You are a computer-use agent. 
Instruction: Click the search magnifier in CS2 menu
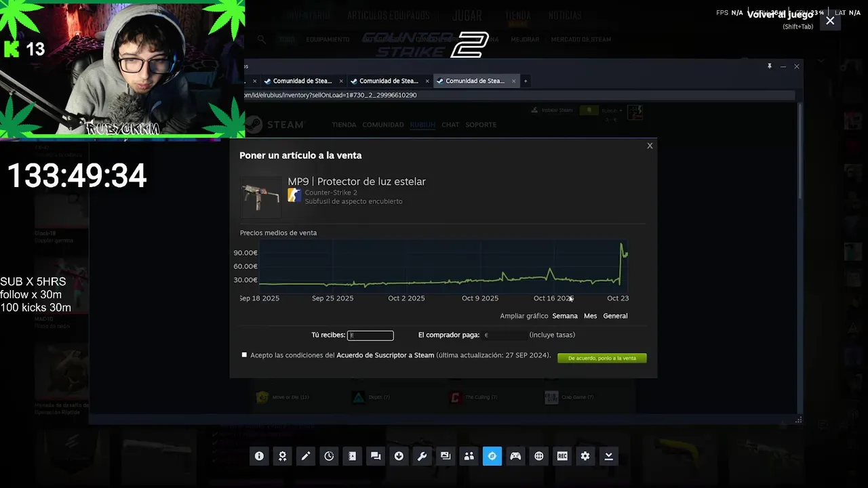[x=261, y=39]
